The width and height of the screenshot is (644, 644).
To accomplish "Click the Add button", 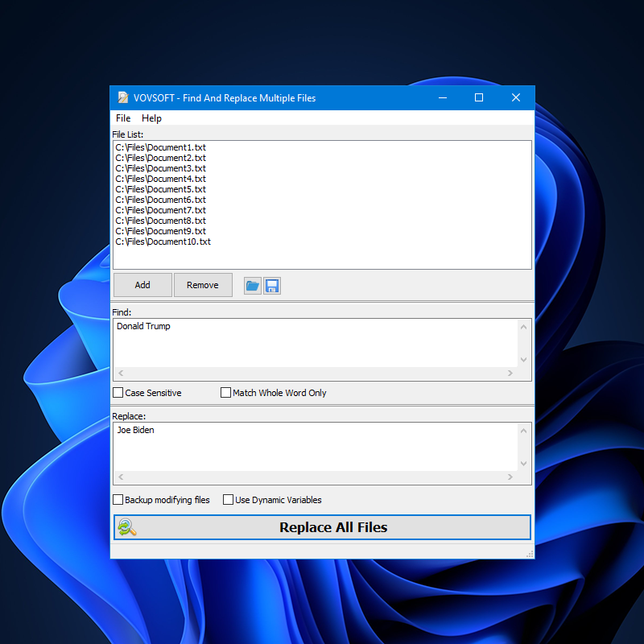I will point(142,285).
